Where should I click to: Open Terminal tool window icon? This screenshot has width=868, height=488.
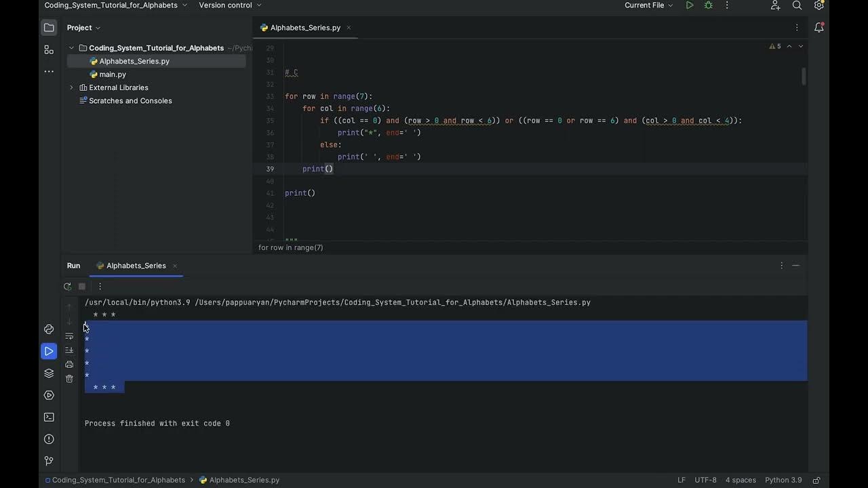(49, 418)
